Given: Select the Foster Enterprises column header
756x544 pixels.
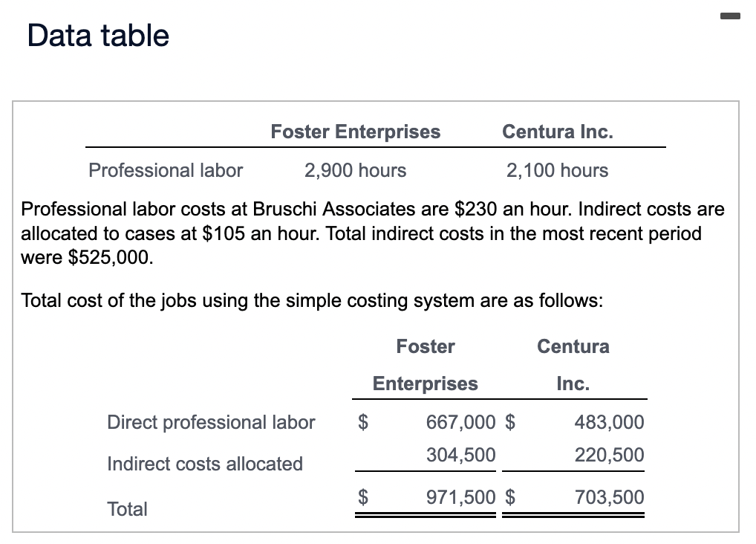Looking at the screenshot, I should point(355,132).
